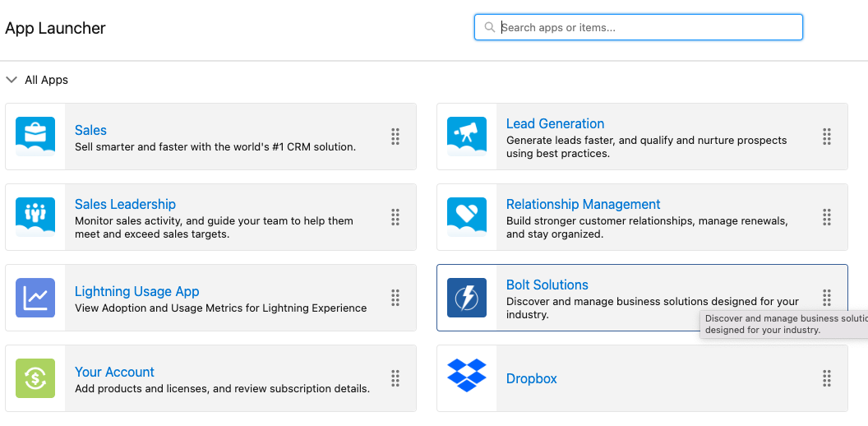This screenshot has height=426, width=868.
Task: Click the drag handle on Relationship Management tile
Action: pos(826,217)
